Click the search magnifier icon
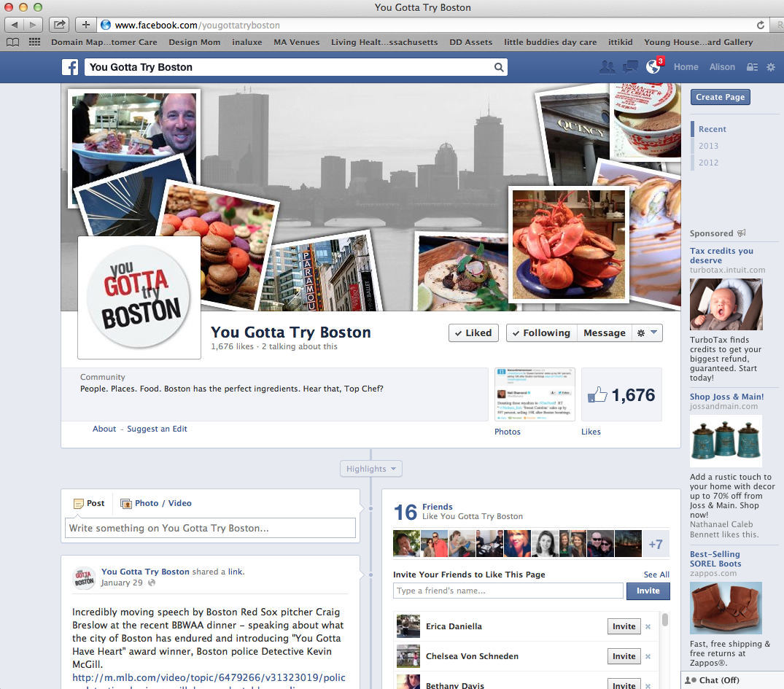 coord(499,67)
